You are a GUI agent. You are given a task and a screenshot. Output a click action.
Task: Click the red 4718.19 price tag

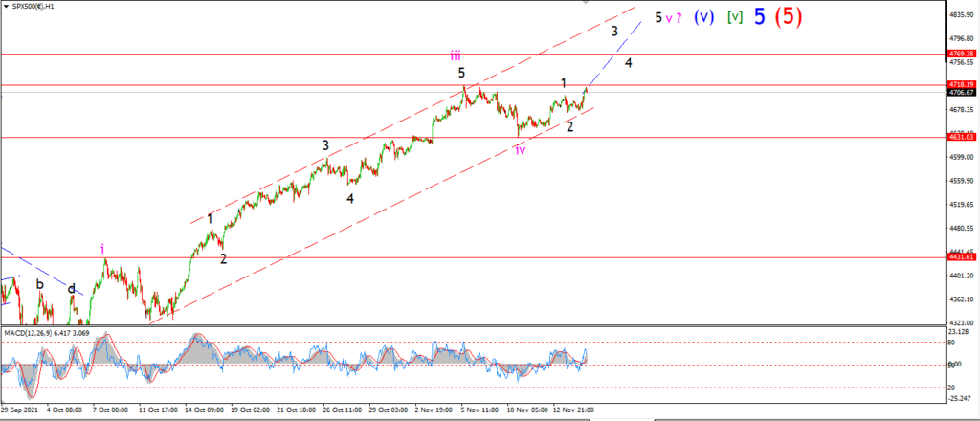[x=961, y=84]
